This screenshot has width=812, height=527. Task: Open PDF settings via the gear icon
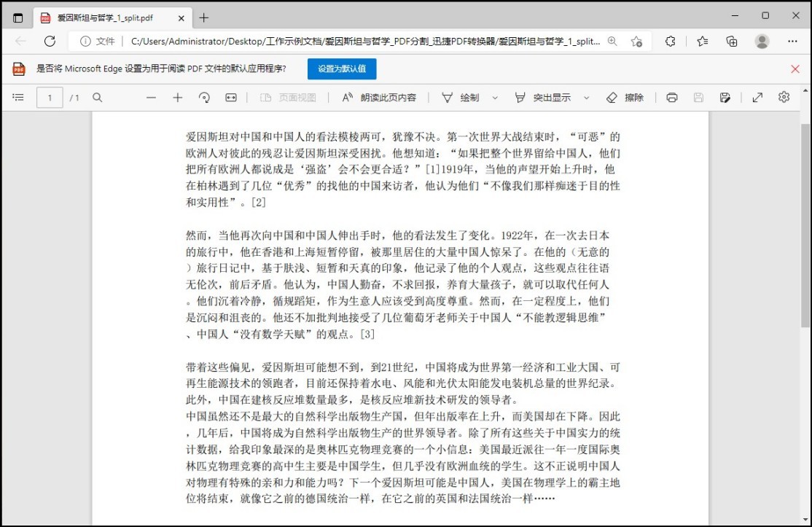[x=783, y=96]
